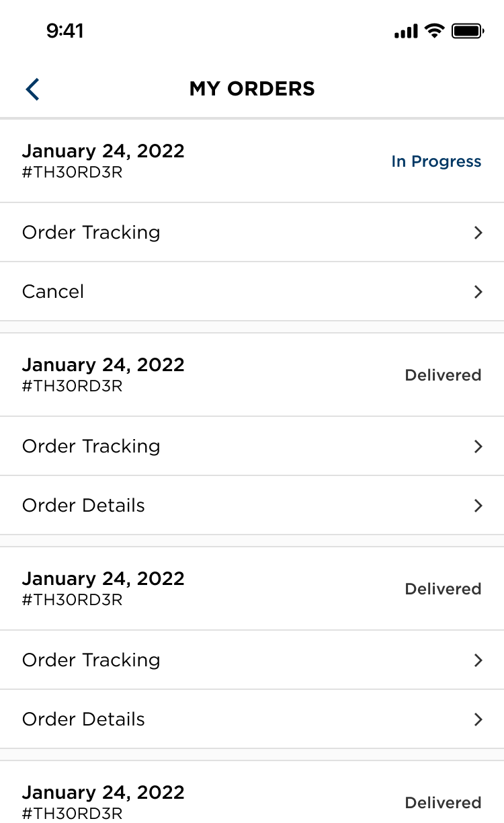Tap the battery icon in status bar

[x=468, y=31]
